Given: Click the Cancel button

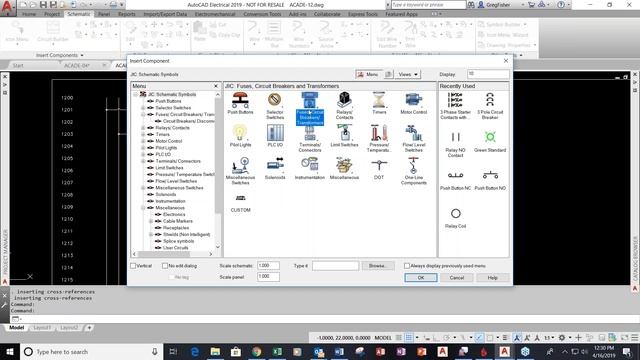Looking at the screenshot, I should 457,278.
